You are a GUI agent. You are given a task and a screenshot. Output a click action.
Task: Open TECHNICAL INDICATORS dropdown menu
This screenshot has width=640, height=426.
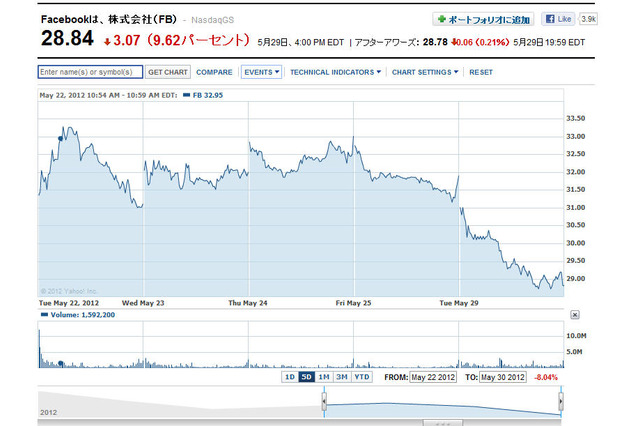[335, 72]
